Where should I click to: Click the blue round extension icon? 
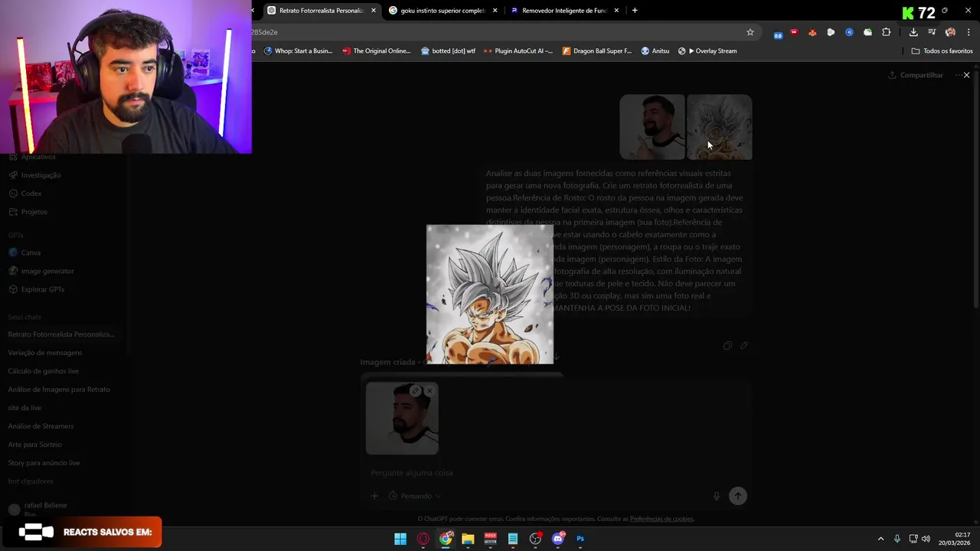pos(849,32)
